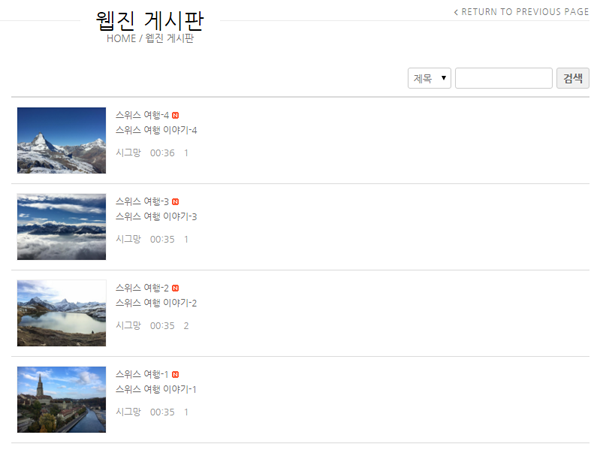The image size is (600, 450).
Task: Click the HOME breadcrumb link
Action: [121, 39]
